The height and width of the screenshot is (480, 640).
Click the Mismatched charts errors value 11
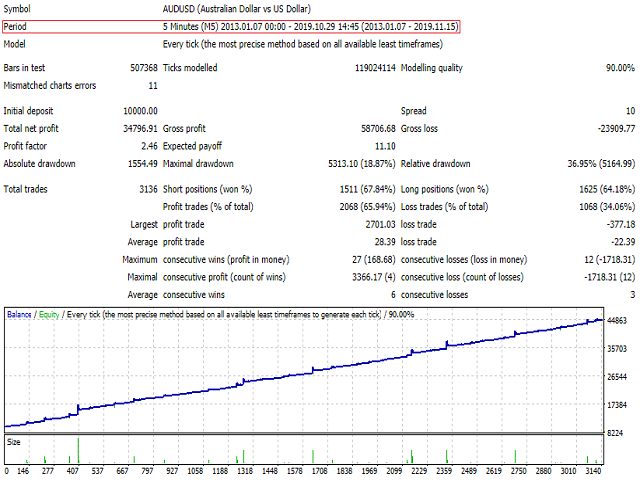pyautogui.click(x=153, y=86)
